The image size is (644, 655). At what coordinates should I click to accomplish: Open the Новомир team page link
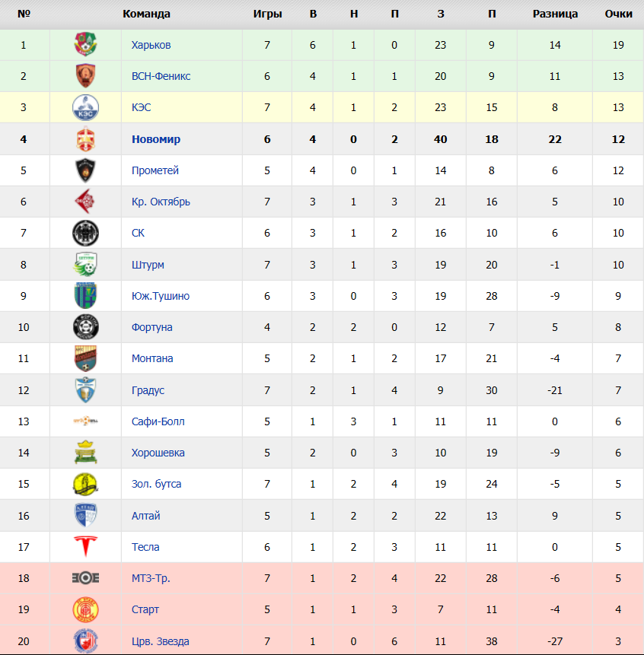tap(156, 139)
